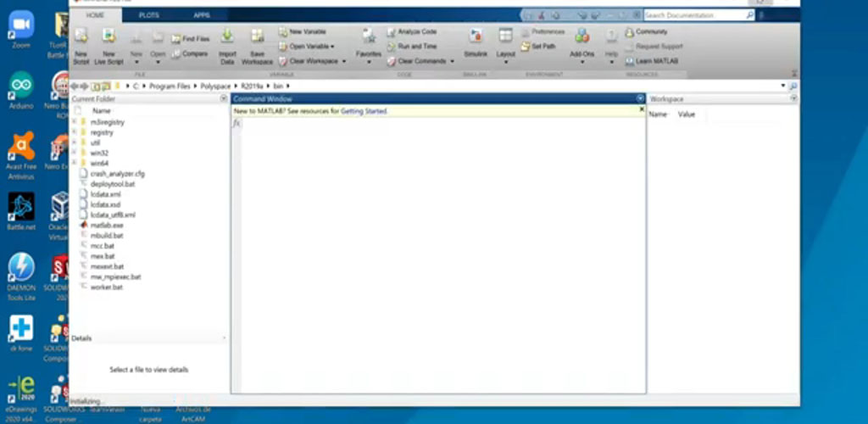Image resolution: width=868 pixels, height=424 pixels.
Task: Launch Simulink from the ribbon
Action: coord(475,44)
